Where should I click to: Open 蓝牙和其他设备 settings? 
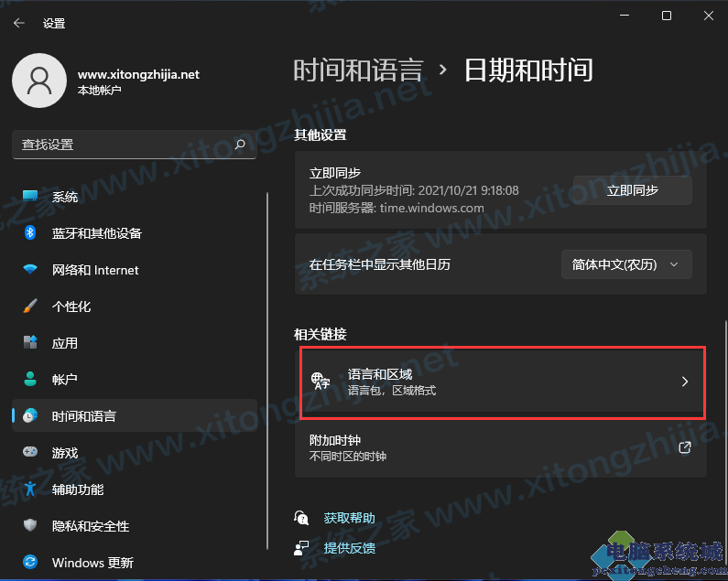point(135,233)
